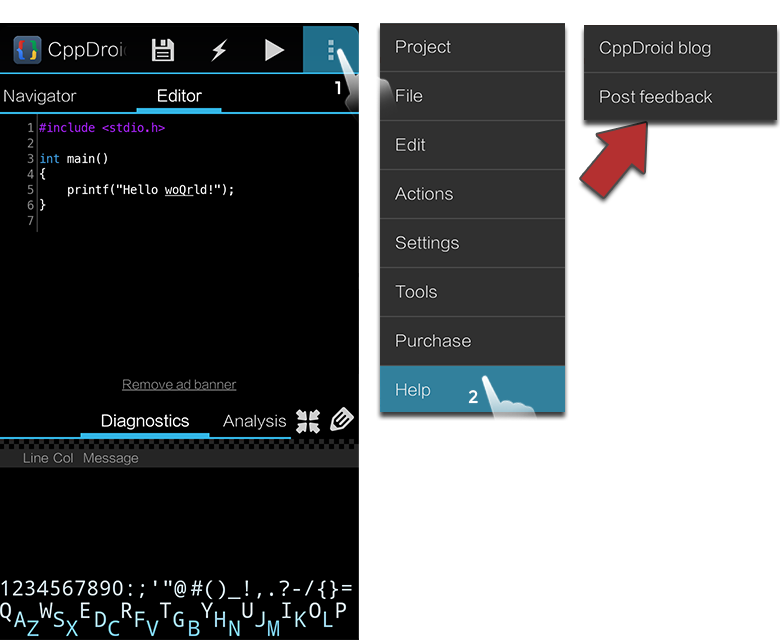The width and height of the screenshot is (780, 640).
Task: Tap the Q key on the keyboard
Action: [x=6, y=611]
